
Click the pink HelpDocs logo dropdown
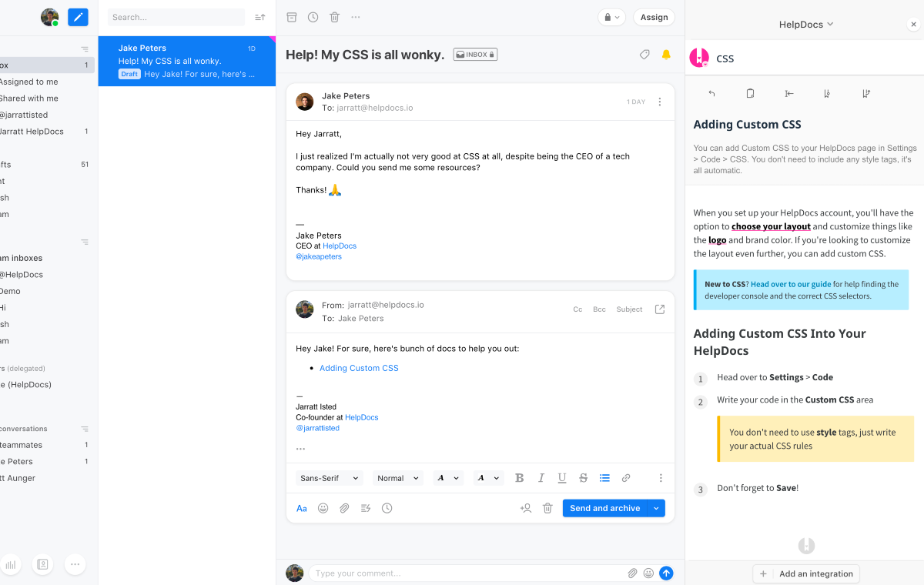pyautogui.click(x=699, y=58)
